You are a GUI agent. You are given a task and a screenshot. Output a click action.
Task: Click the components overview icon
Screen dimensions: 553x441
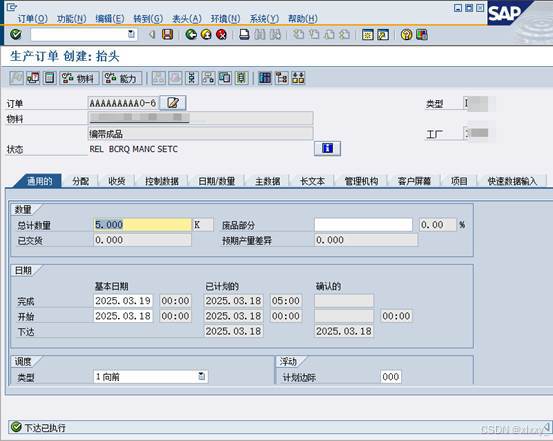tap(208, 78)
